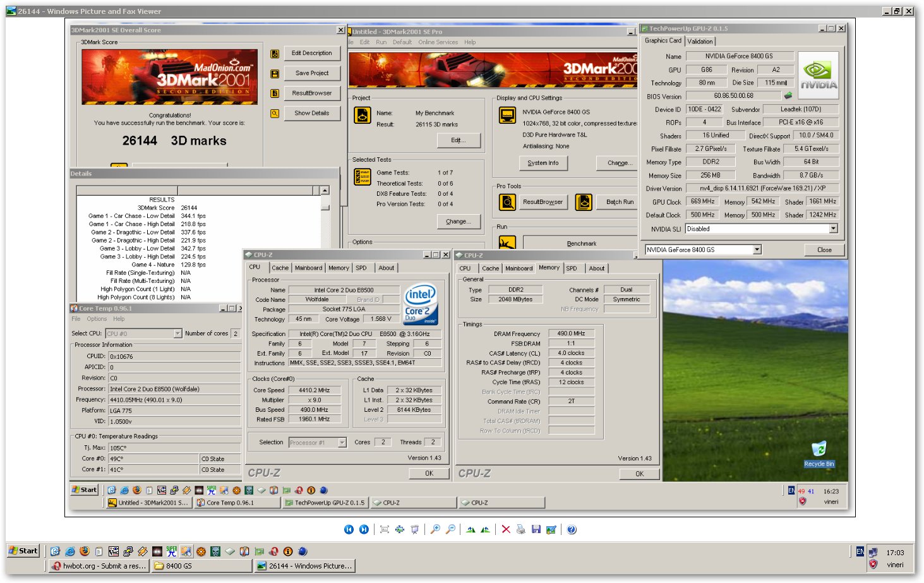Open the Validation tab in GPU-Z

point(700,41)
